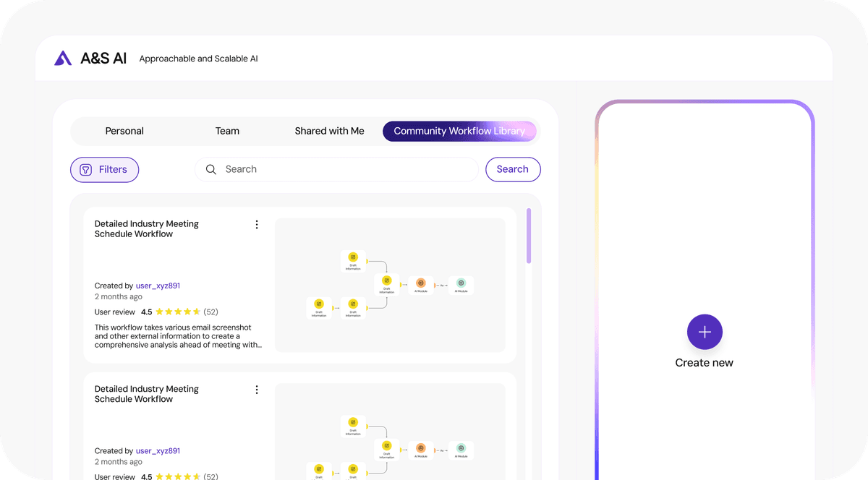Switch to the Personal tab
This screenshot has height=480, width=868.
pyautogui.click(x=124, y=131)
